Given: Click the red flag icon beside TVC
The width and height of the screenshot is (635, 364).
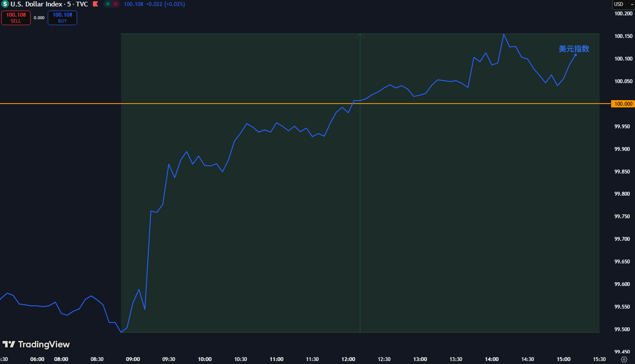Looking at the screenshot, I should click(x=95, y=4).
